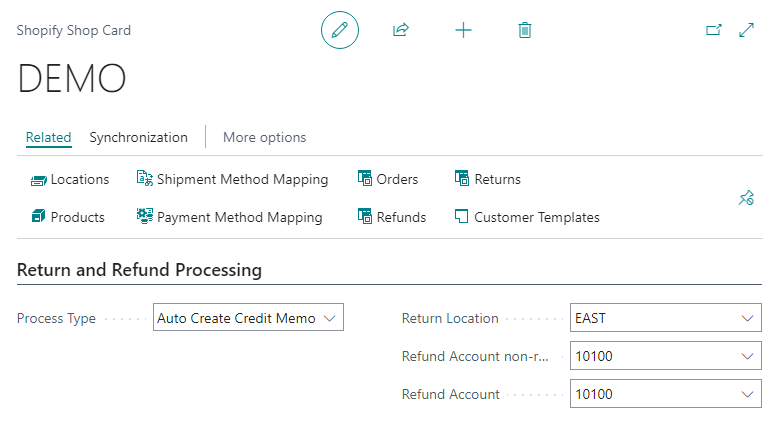Screen dimensions: 780x440
Task: Open the card in a new window
Action: [x=714, y=30]
